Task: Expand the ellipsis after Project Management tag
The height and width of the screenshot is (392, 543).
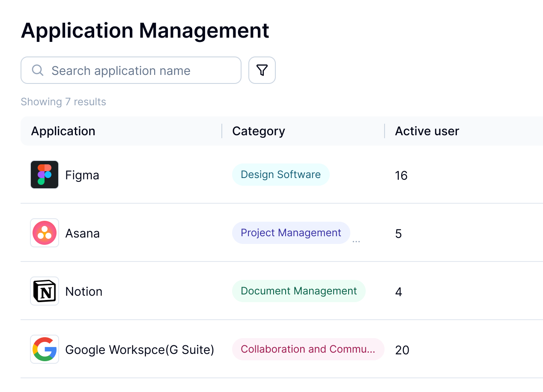Action: pyautogui.click(x=356, y=242)
